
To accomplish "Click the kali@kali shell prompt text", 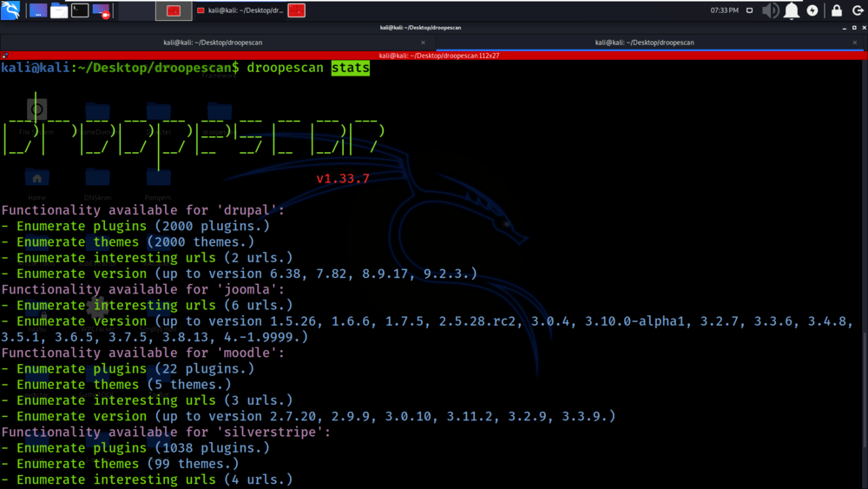I will coord(120,68).
